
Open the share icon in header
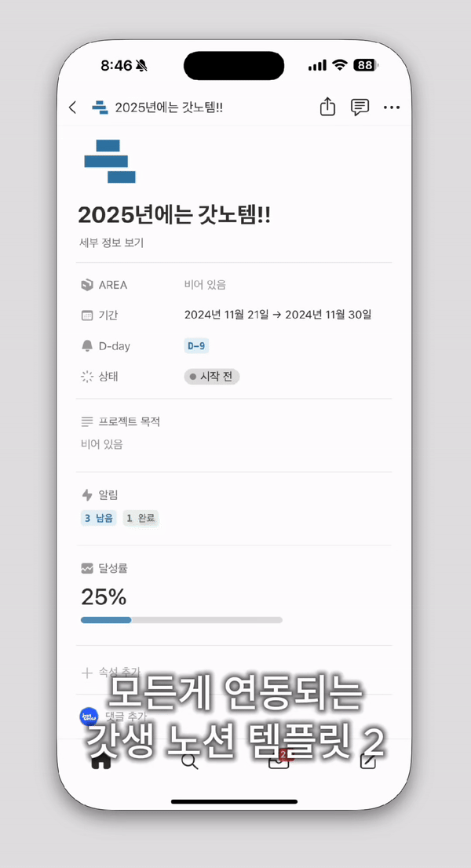pyautogui.click(x=327, y=108)
